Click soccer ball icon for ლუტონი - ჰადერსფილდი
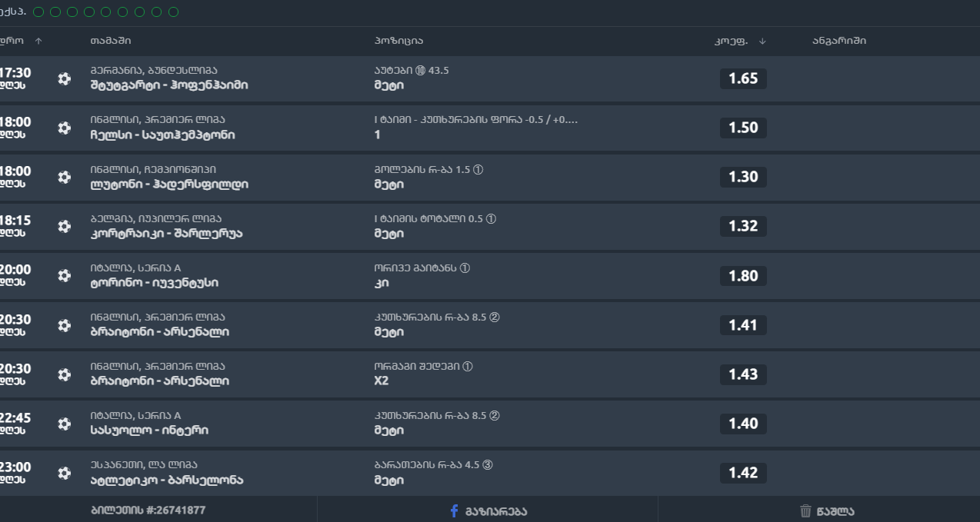Screen dimensions: 980x522 coord(64,177)
